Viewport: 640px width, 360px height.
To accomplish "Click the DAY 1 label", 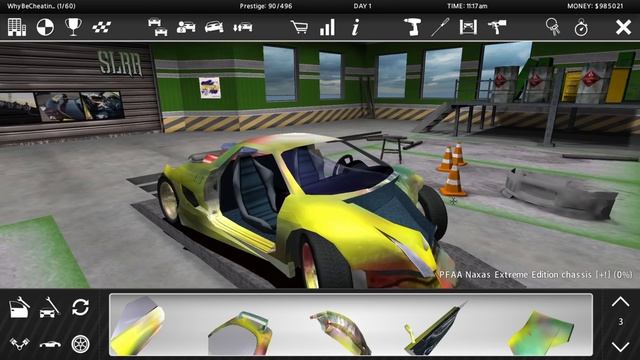I will click(362, 6).
